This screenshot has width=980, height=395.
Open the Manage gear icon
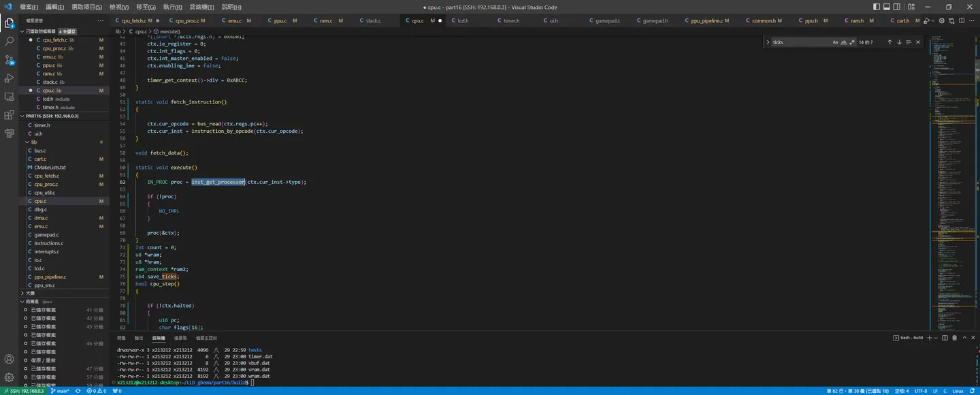click(x=10, y=377)
